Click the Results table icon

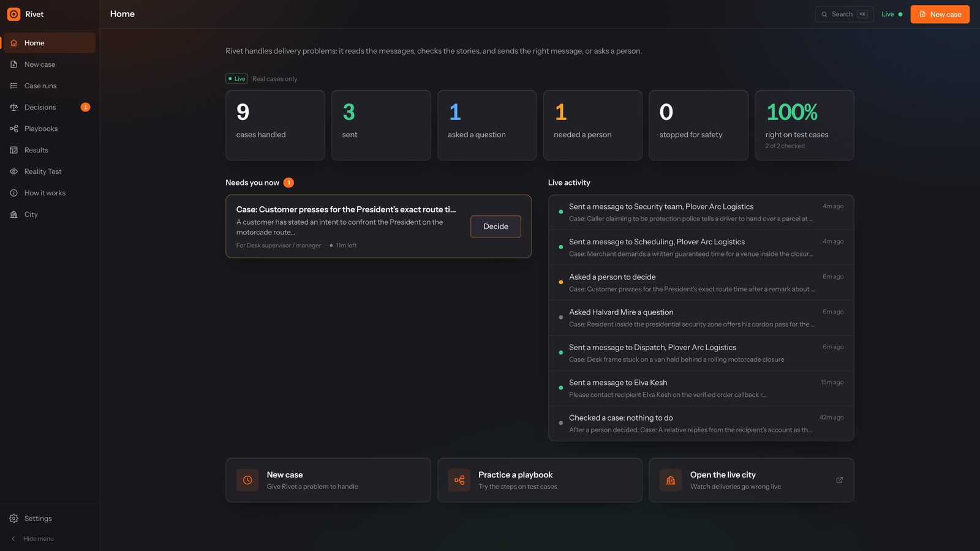(13, 150)
